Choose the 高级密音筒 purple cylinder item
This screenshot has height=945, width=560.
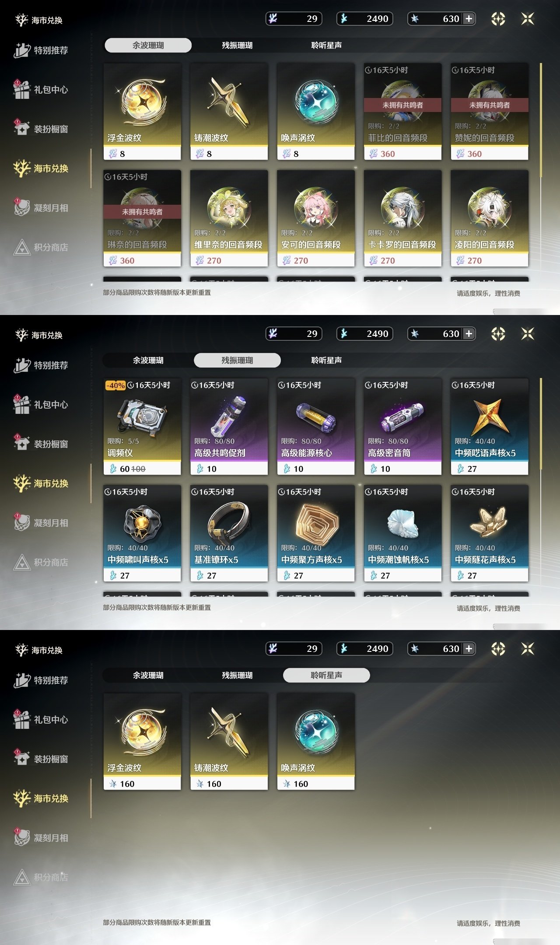pyautogui.click(x=402, y=427)
